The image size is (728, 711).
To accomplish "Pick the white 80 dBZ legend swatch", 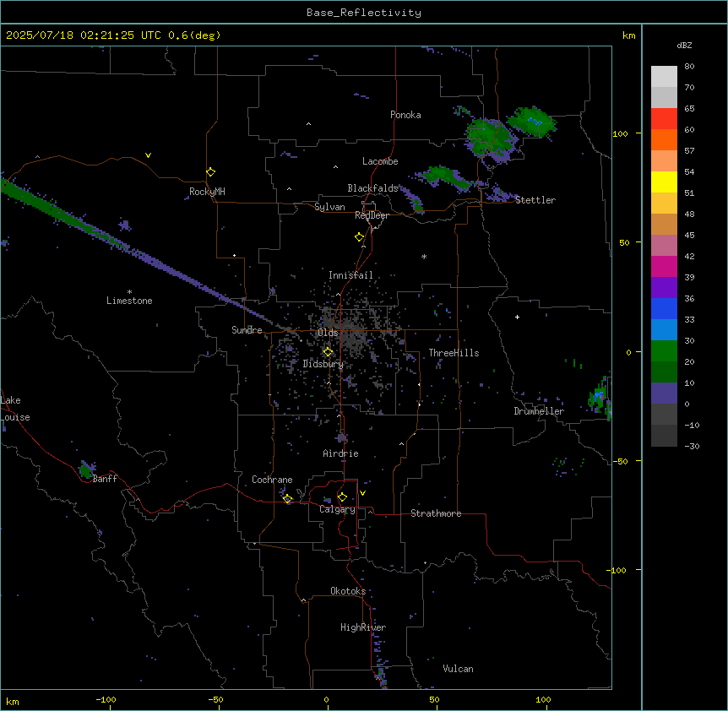I will 664,76.
